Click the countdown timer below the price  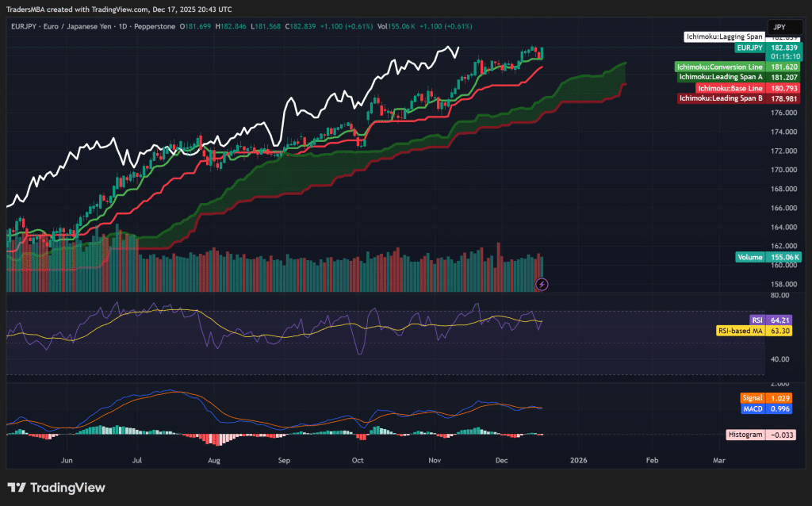pyautogui.click(x=786, y=56)
